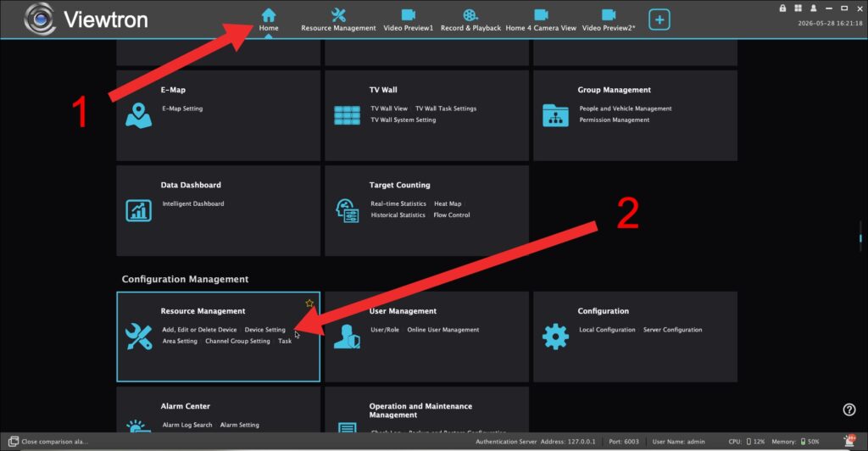Viewport: 868px width, 451px height.
Task: Click the Resource Management wrench tile icon
Action: 138,337
